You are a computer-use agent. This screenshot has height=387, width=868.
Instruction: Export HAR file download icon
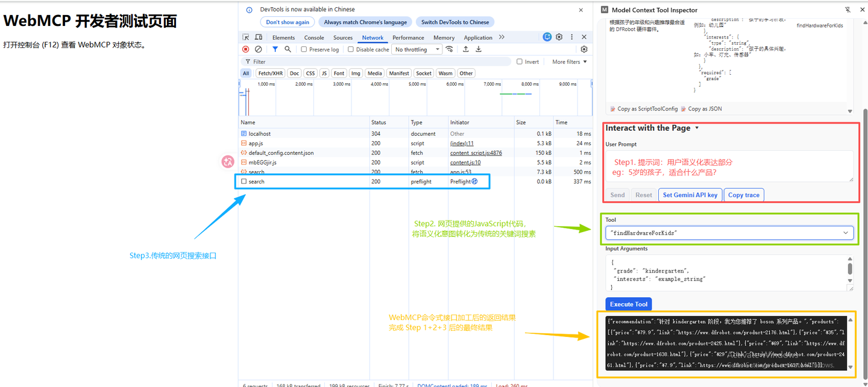pos(479,49)
